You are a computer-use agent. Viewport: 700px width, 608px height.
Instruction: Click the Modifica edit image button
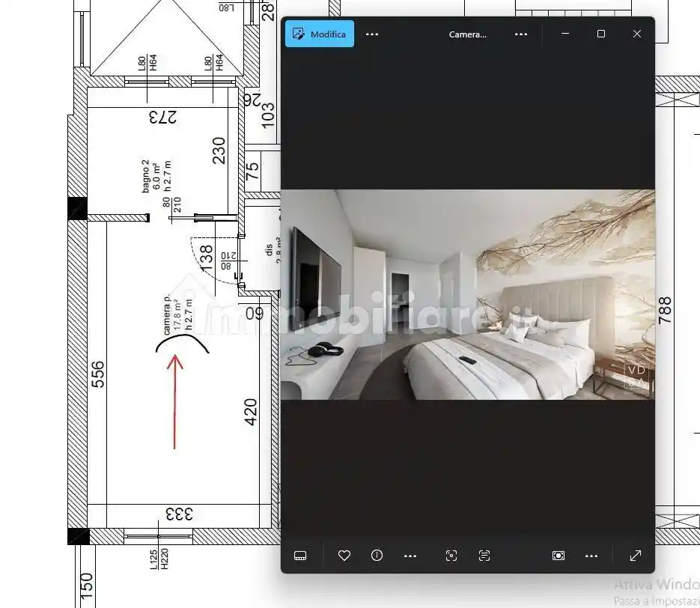point(320,34)
